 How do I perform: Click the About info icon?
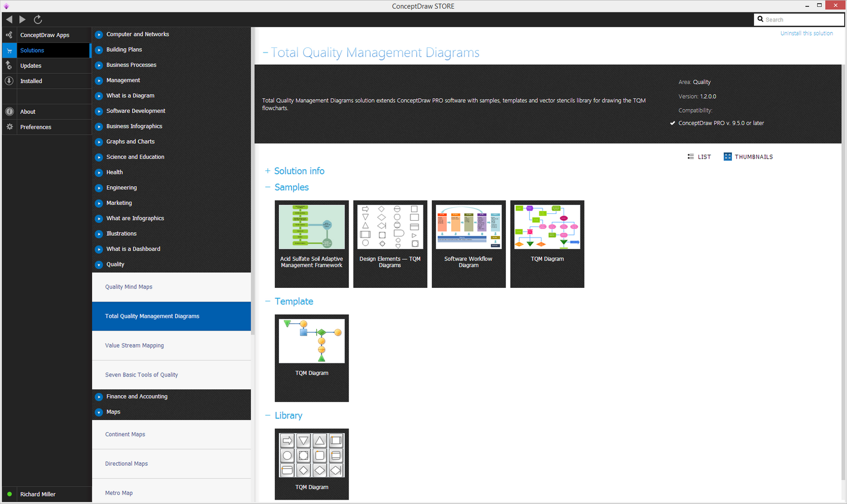tap(9, 112)
